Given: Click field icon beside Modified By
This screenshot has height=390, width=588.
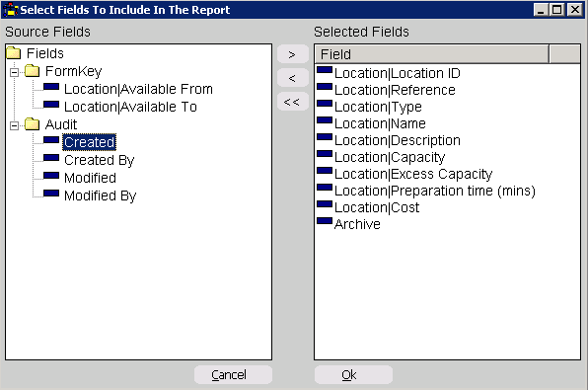Looking at the screenshot, I should tap(51, 194).
